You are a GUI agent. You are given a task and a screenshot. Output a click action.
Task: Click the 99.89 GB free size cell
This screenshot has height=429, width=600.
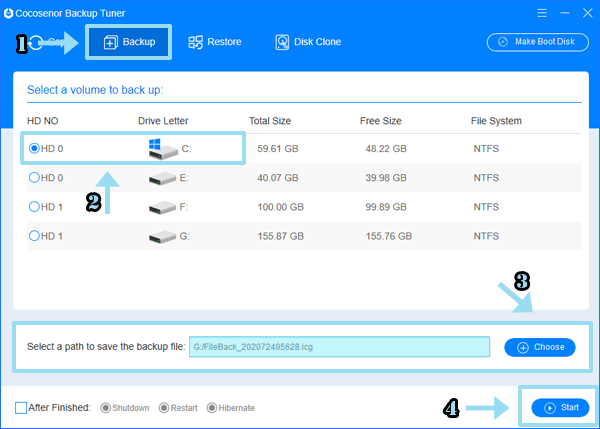(386, 207)
